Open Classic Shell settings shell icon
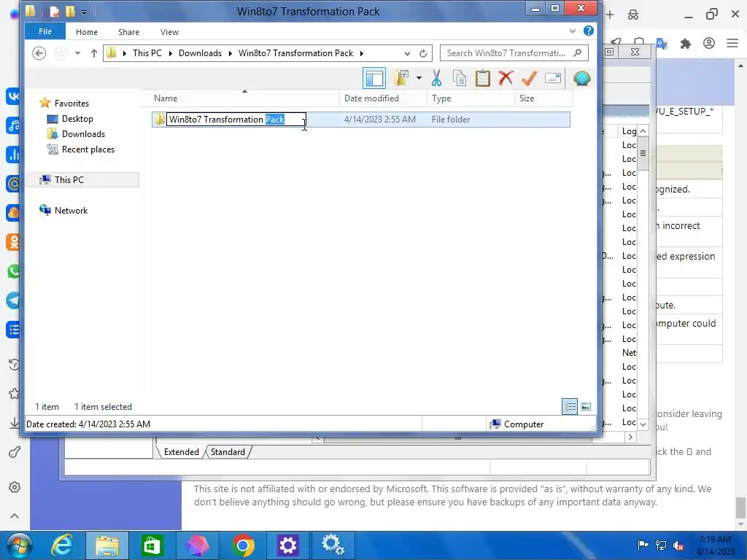 tap(581, 78)
